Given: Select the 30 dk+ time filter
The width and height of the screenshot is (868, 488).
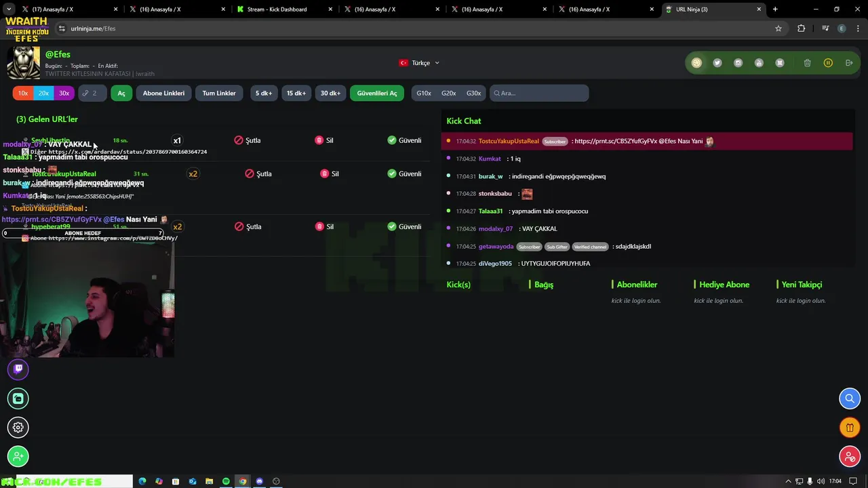Looking at the screenshot, I should 330,93.
